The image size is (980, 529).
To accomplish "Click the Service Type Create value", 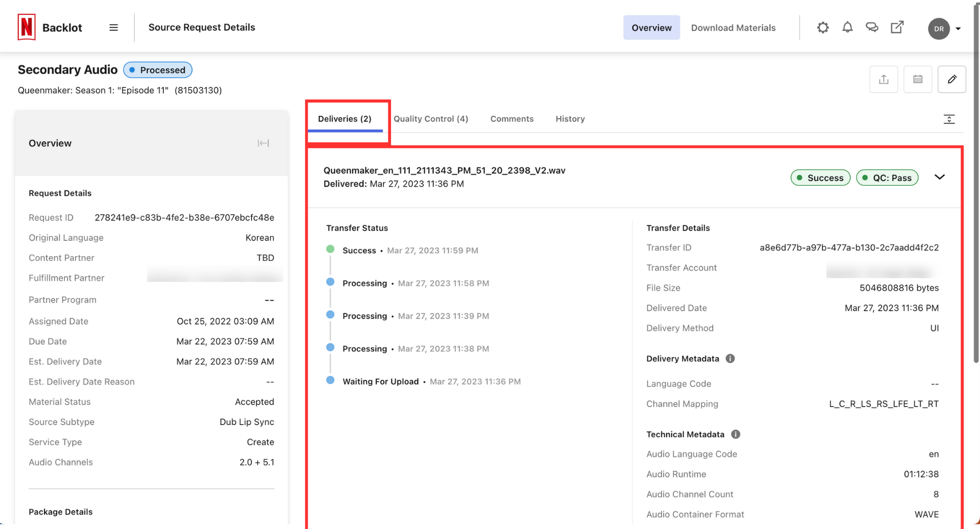I will pyautogui.click(x=260, y=442).
